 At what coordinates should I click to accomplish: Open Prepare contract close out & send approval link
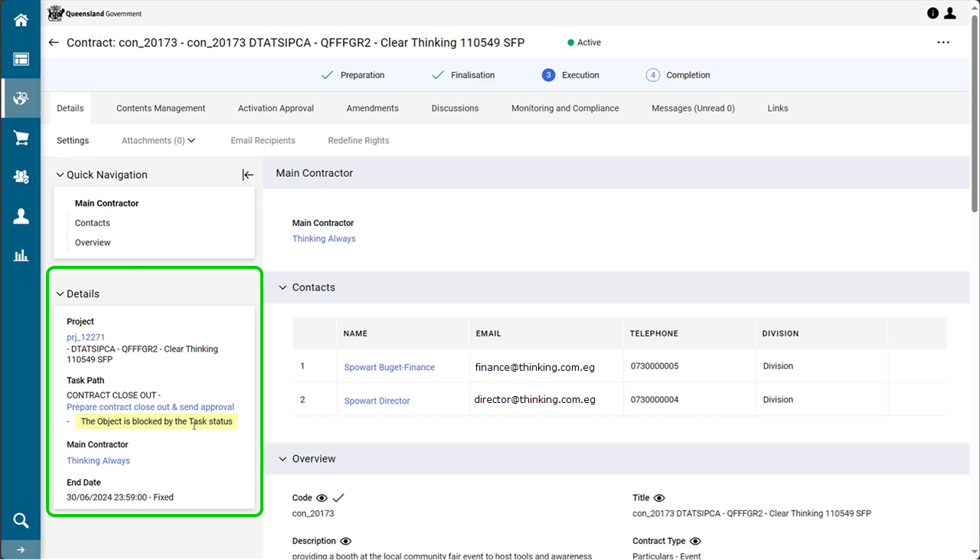click(x=150, y=407)
